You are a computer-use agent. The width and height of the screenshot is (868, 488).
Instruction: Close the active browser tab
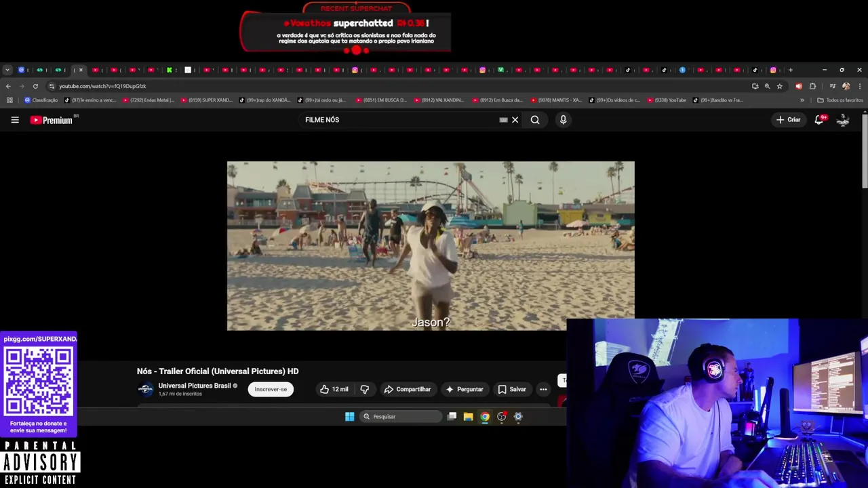tap(81, 70)
